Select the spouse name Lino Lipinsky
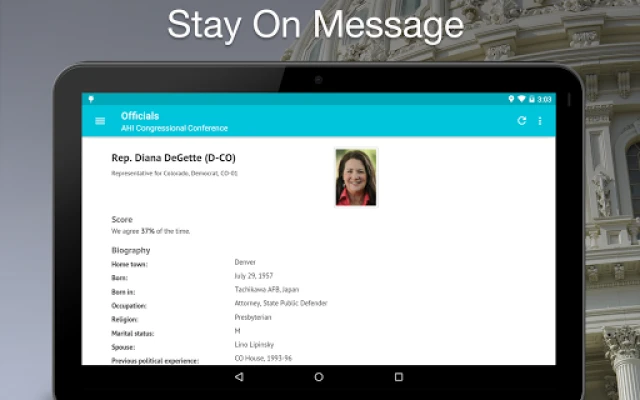This screenshot has height=400, width=640. [257, 344]
